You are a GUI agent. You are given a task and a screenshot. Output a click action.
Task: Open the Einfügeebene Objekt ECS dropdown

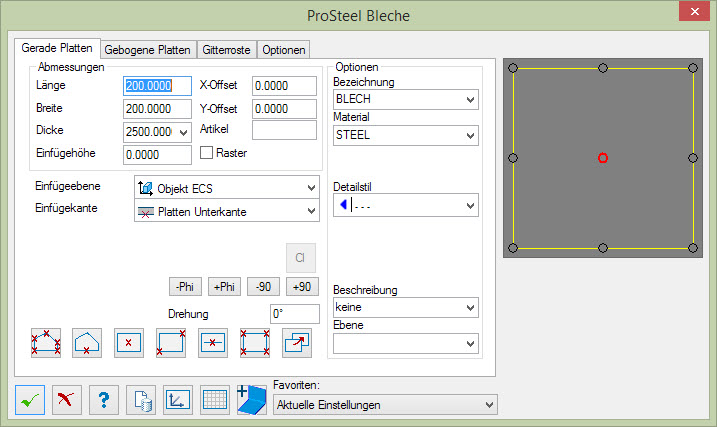[x=227, y=187]
